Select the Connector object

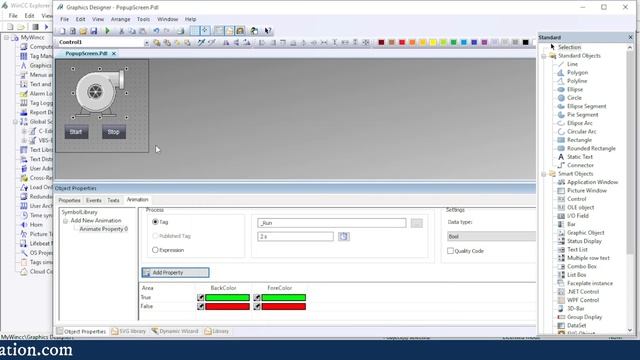[580, 165]
